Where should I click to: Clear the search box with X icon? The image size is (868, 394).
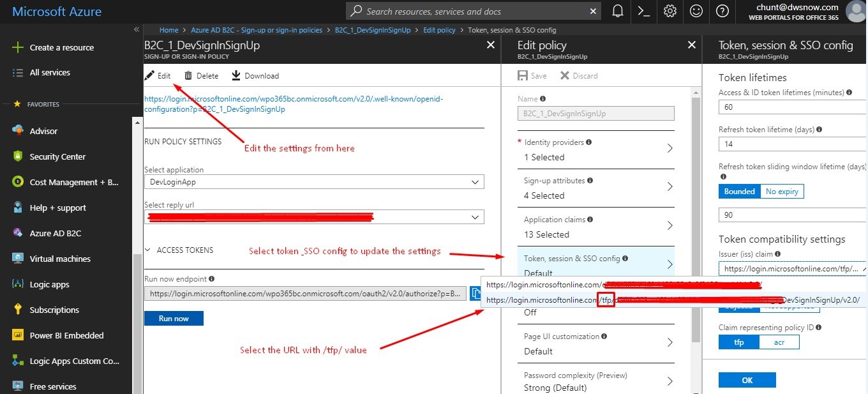tap(593, 11)
